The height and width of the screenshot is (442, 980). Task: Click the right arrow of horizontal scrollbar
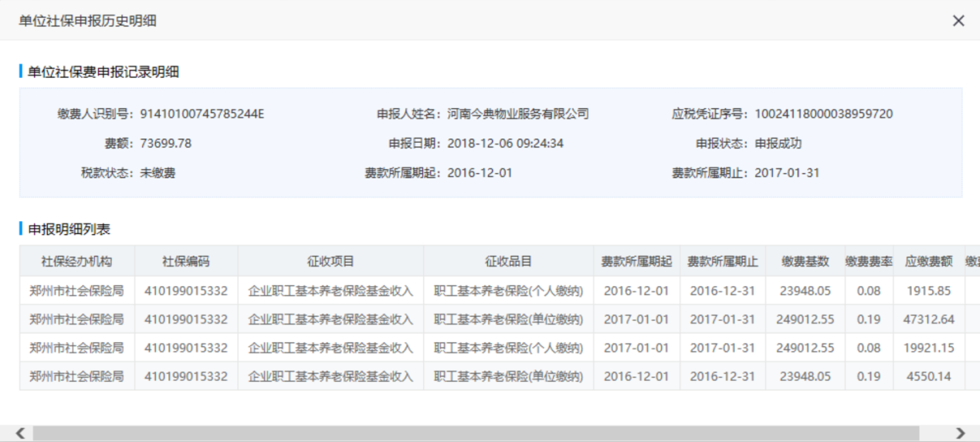960,433
